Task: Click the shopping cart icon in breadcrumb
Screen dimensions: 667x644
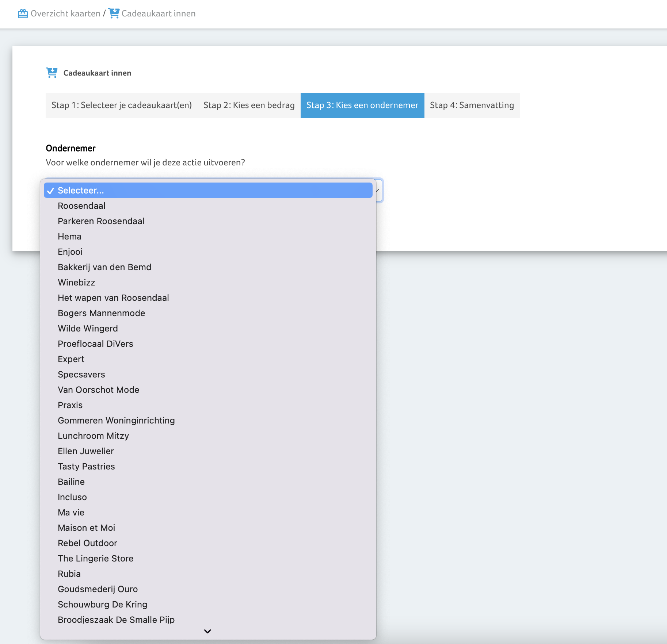Action: tap(114, 13)
